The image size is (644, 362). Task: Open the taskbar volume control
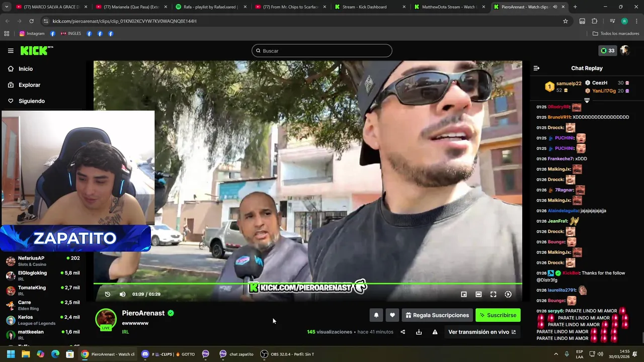[x=600, y=354]
